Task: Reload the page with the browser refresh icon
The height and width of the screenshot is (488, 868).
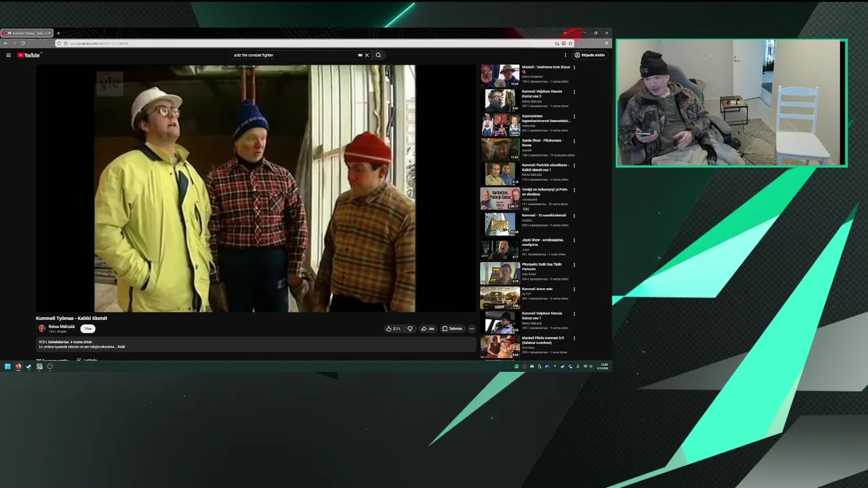Action: click(22, 43)
